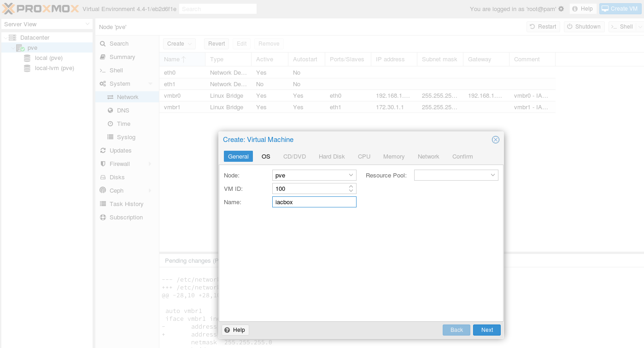Image resolution: width=644 pixels, height=348 pixels.
Task: Collapse the System section in sidebar
Action: click(150, 84)
